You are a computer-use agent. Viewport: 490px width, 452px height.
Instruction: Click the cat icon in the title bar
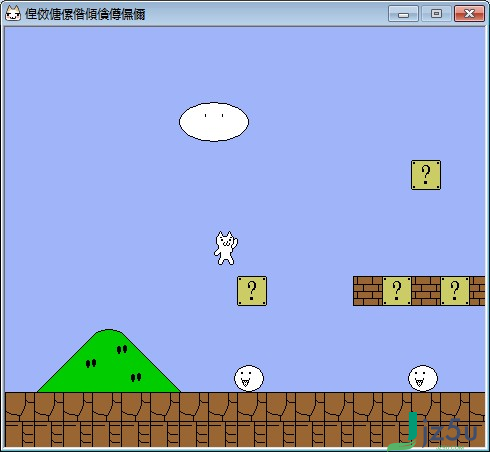[x=13, y=14]
